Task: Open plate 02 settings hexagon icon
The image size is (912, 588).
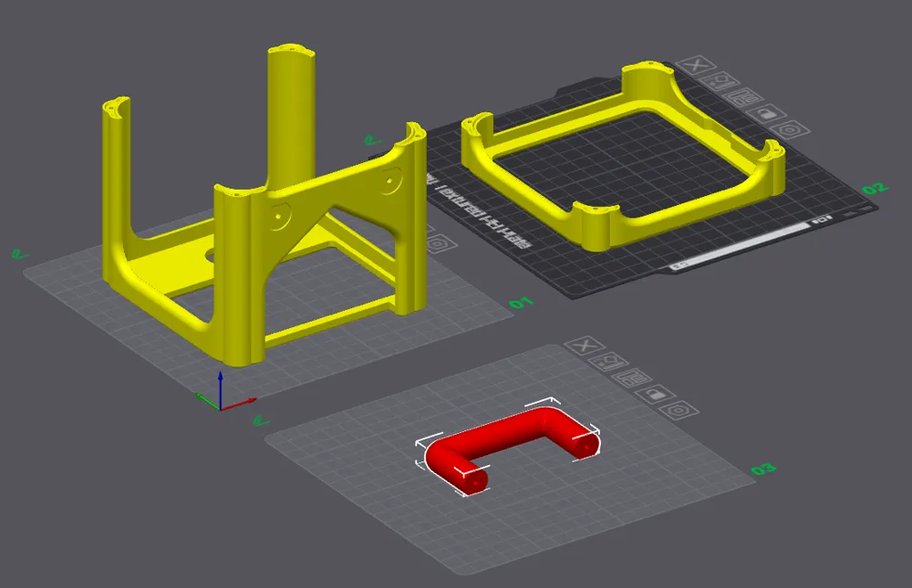Action: [790, 129]
